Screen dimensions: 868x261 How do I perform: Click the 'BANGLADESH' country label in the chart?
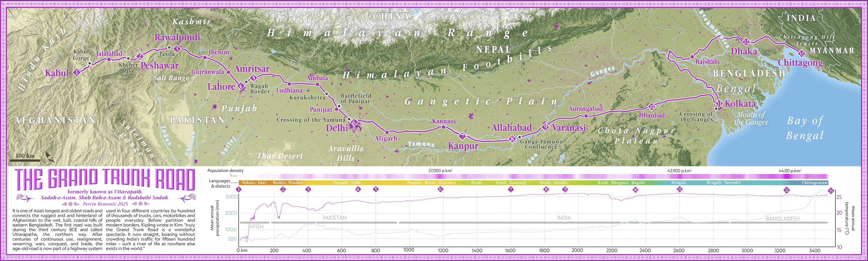[x=783, y=219]
